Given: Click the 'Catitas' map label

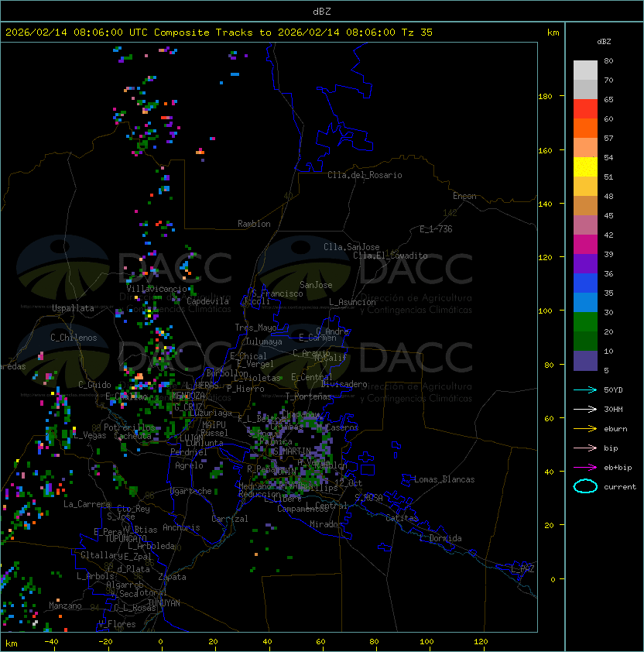Looking at the screenshot, I should (x=402, y=518).
